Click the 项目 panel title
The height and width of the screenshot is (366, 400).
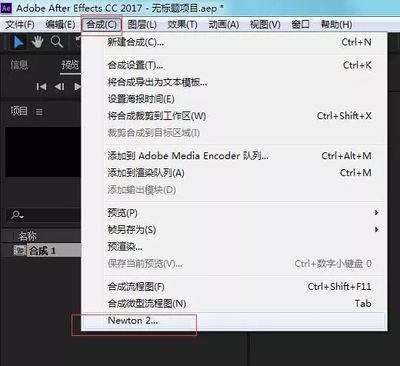point(19,111)
